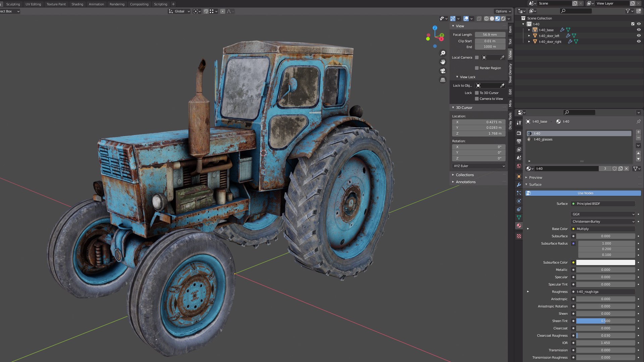644x362 pixels.
Task: Open the Object Constraints properties tab
Action: coord(519,209)
